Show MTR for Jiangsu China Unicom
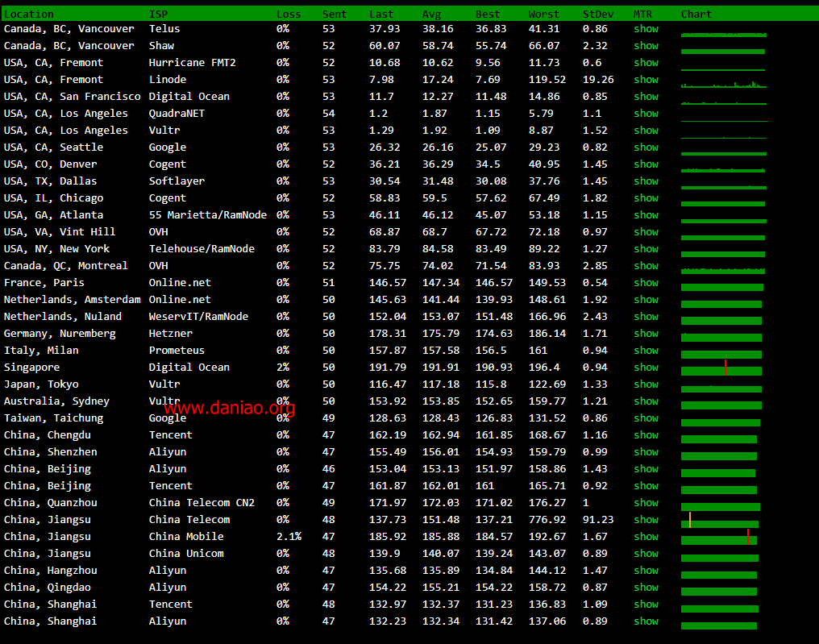 (x=646, y=554)
